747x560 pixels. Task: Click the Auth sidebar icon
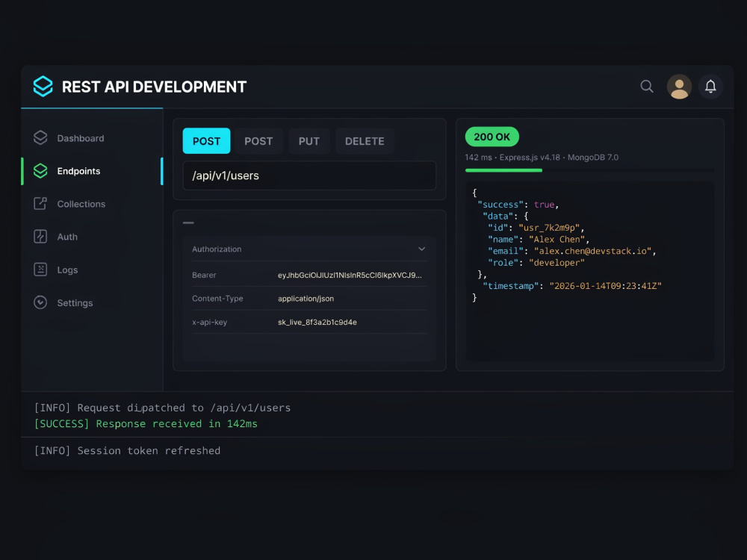click(40, 236)
